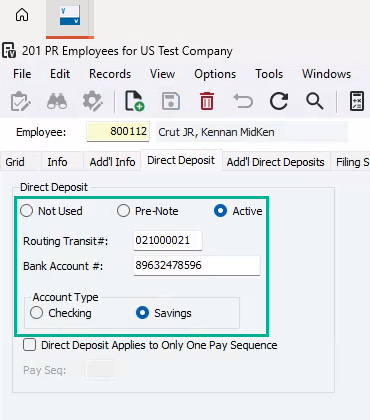Viewport: 370px width, 420px height.
Task: Open the calculator toolbar icon
Action: [357, 101]
